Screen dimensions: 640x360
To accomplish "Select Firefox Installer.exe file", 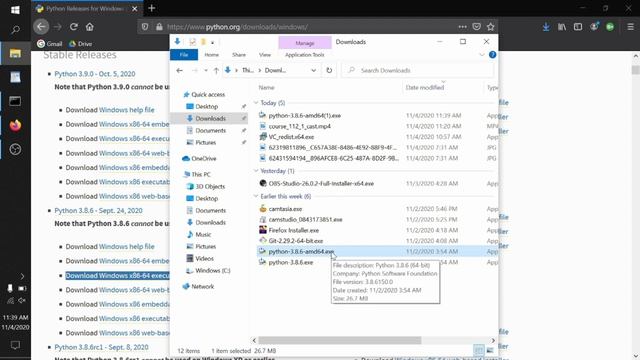I will coord(293,230).
